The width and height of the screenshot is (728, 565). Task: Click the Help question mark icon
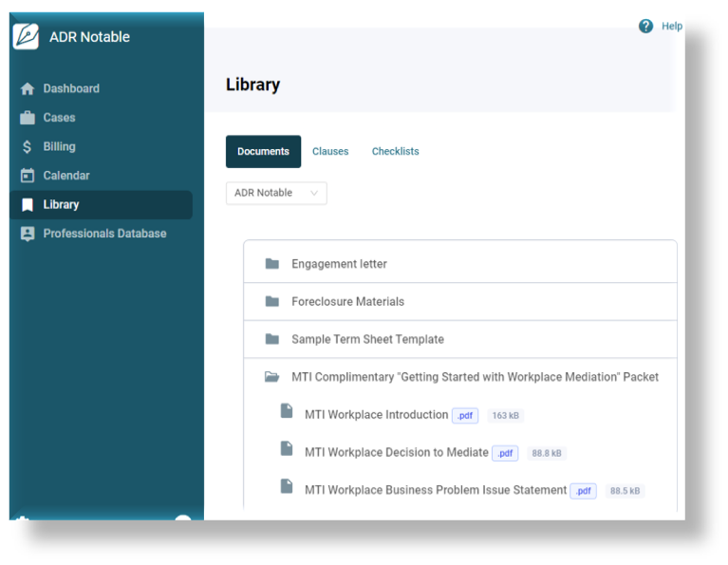pyautogui.click(x=646, y=27)
